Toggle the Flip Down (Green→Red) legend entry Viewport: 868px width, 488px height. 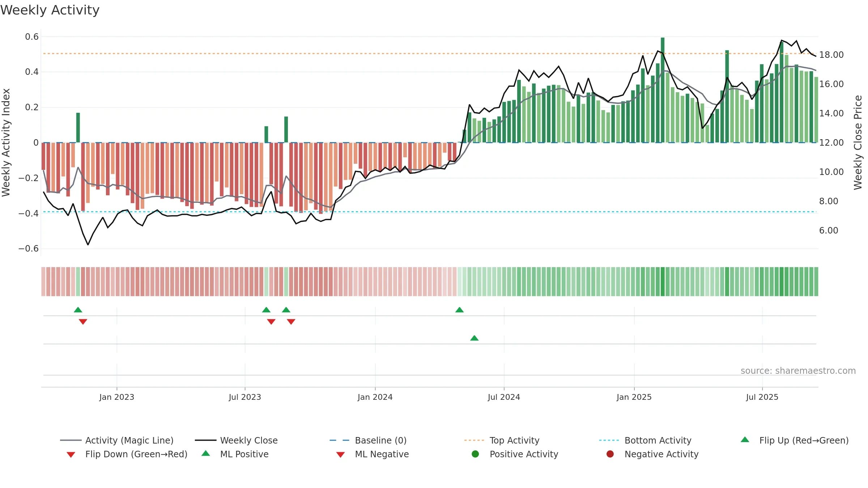point(127,454)
